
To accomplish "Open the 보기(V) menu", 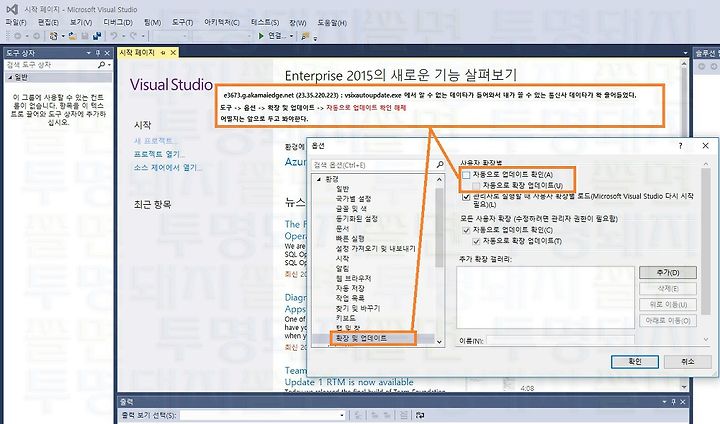I will [x=81, y=22].
